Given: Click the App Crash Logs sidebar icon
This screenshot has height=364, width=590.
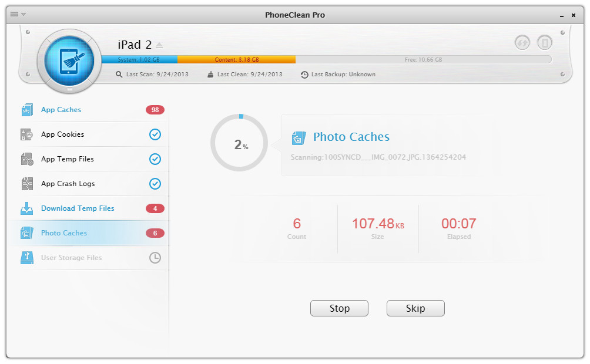Looking at the screenshot, I should click(x=27, y=184).
